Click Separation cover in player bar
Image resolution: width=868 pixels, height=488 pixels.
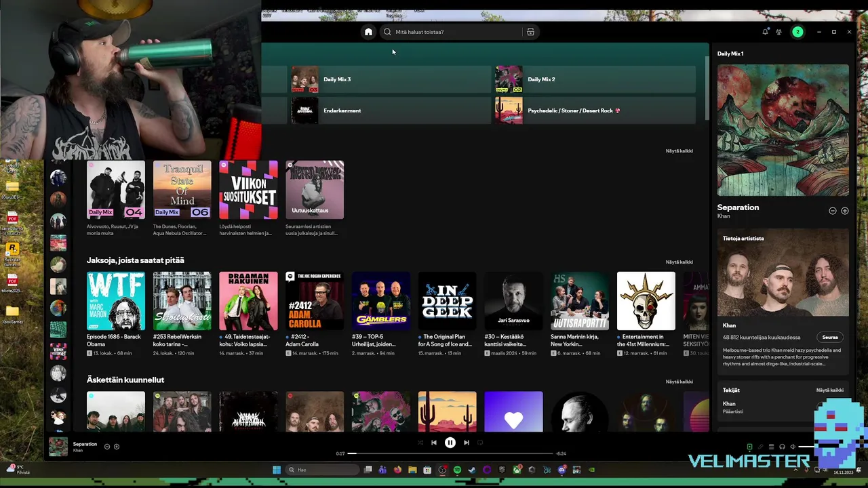click(x=58, y=447)
